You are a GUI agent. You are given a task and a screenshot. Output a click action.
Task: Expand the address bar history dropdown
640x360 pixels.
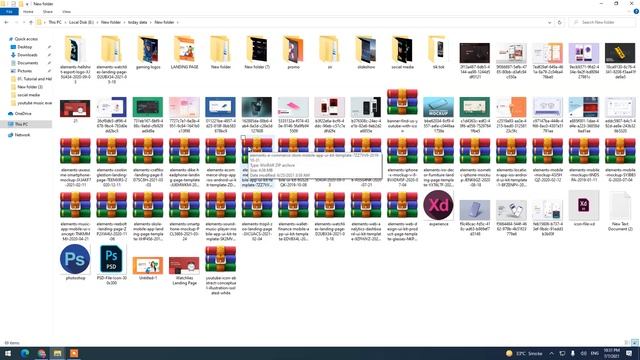pyautogui.click(x=549, y=22)
